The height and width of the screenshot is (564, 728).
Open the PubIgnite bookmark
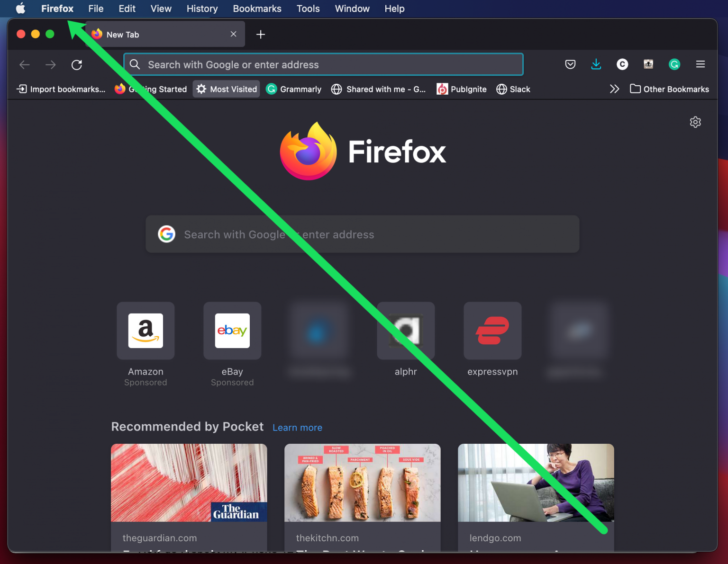[x=461, y=89]
